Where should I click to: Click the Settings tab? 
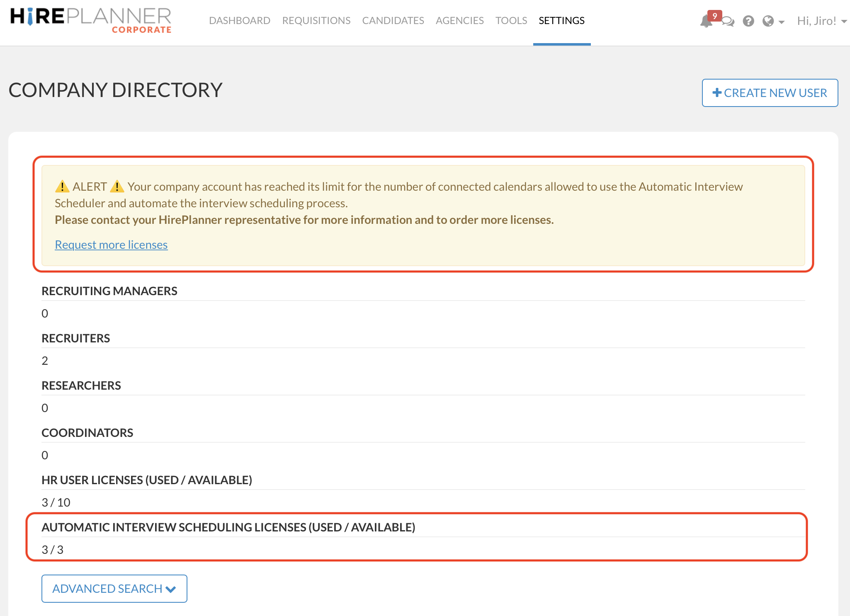pyautogui.click(x=561, y=21)
